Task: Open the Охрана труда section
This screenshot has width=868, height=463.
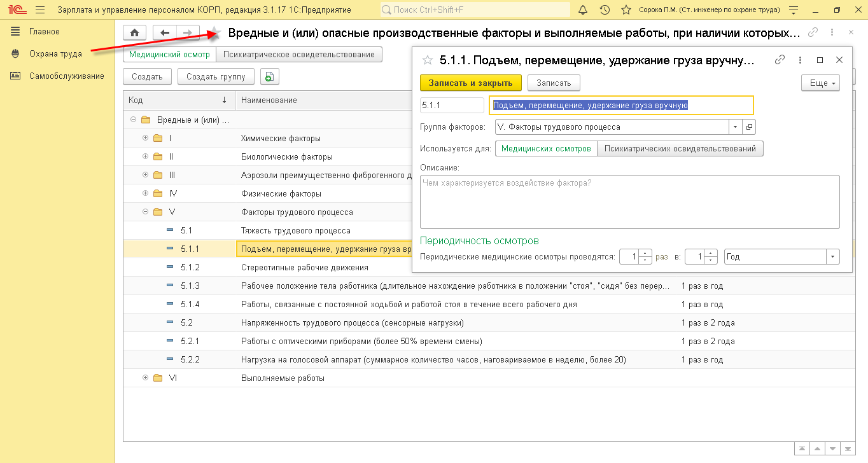Action: (x=55, y=54)
